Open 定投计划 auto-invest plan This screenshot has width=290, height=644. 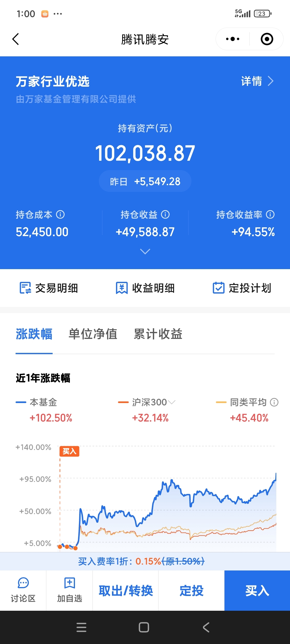pyautogui.click(x=242, y=288)
